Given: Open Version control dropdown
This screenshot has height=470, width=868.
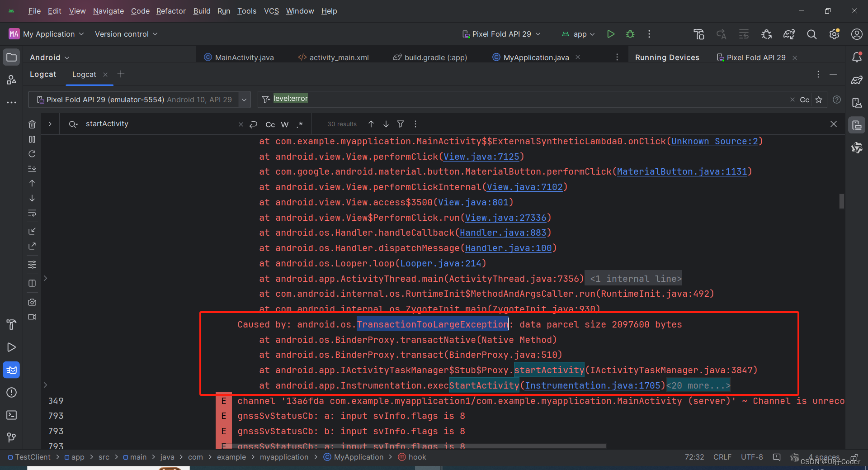Looking at the screenshot, I should pyautogui.click(x=126, y=34).
